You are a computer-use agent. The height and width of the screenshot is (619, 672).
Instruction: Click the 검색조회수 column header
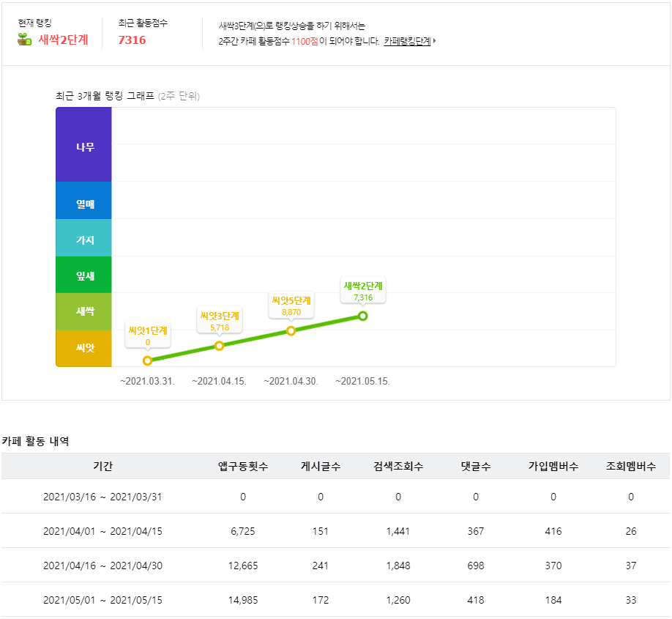click(398, 466)
